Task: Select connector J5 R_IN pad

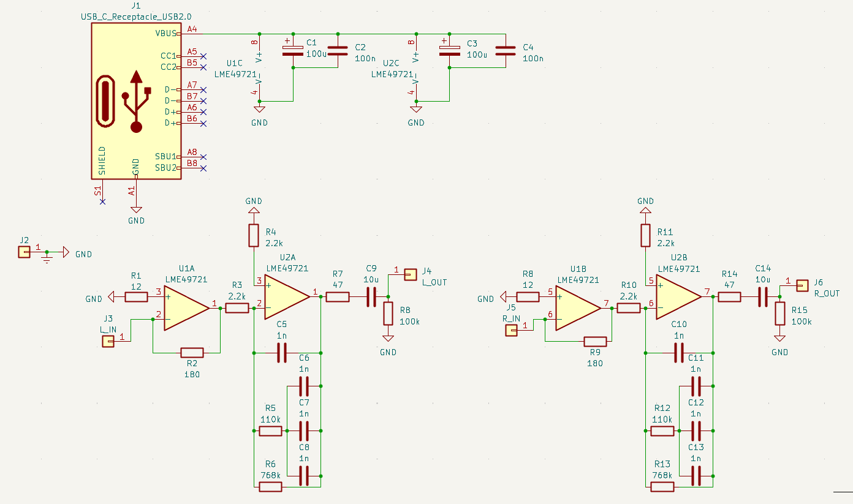Action: pos(511,331)
